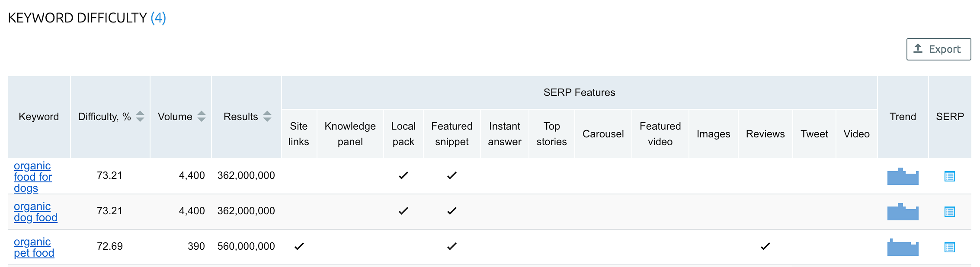Click trend chart for organic dog food

point(903,212)
